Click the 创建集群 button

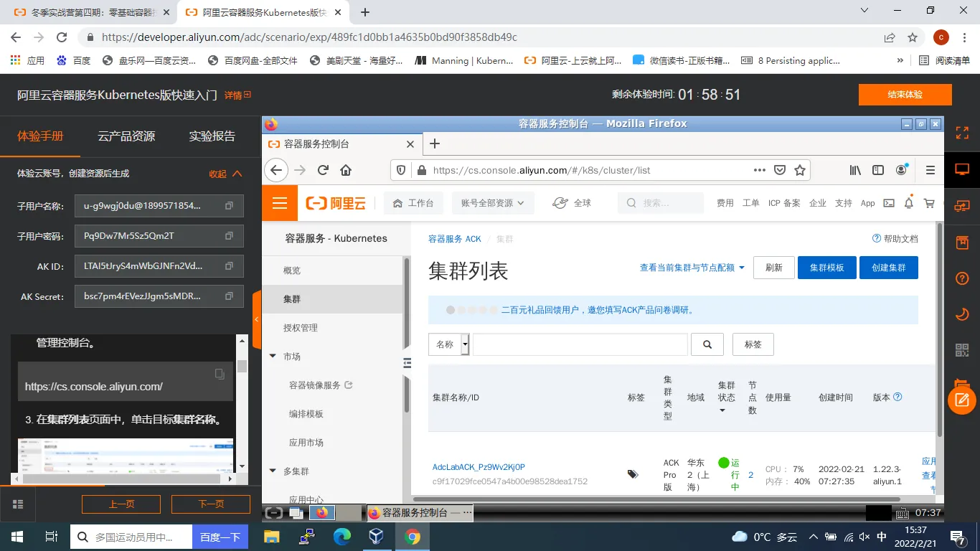click(x=889, y=268)
